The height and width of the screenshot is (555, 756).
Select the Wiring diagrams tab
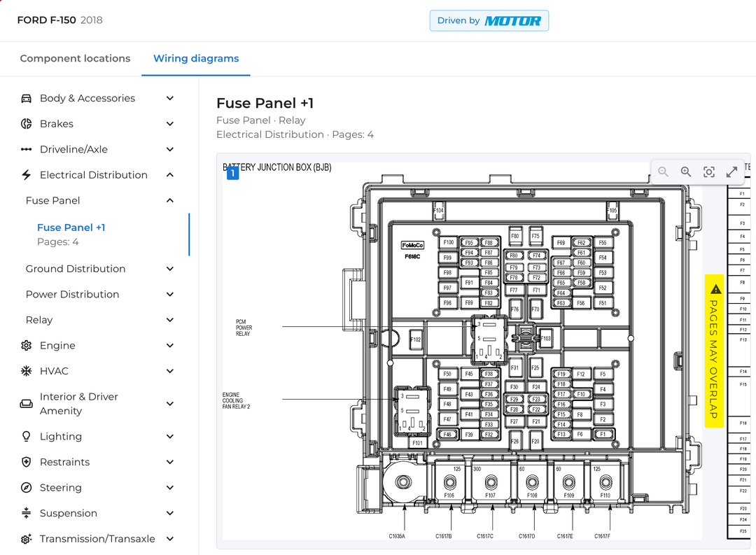[x=196, y=58]
